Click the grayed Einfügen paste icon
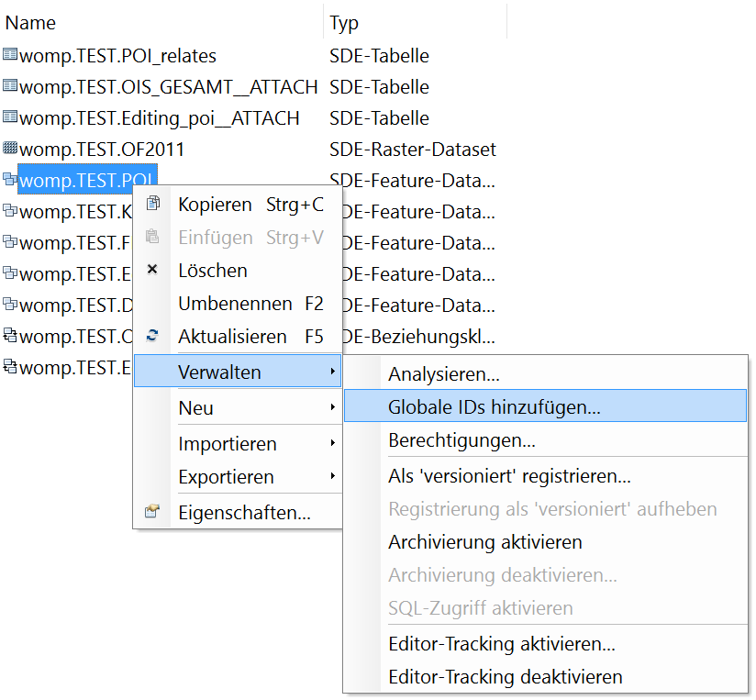This screenshot has height=700, width=756. 151,237
